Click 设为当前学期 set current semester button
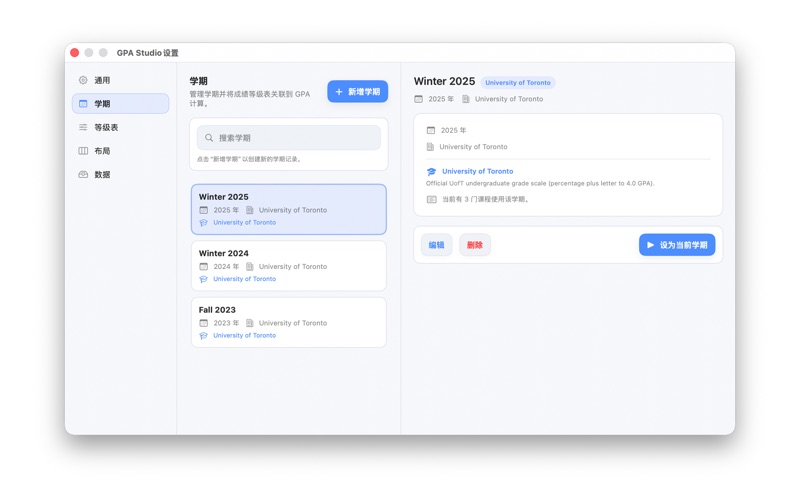 pyautogui.click(x=677, y=245)
